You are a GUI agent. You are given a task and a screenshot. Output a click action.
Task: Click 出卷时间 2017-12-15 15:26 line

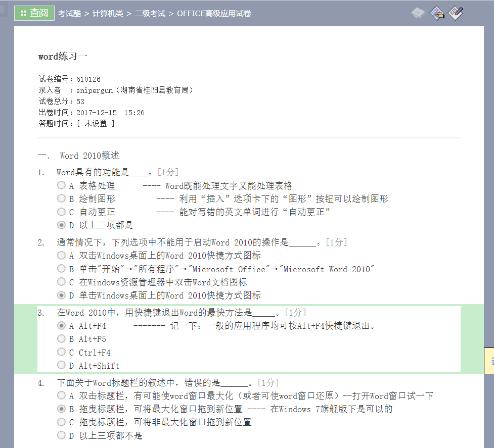[x=92, y=113]
